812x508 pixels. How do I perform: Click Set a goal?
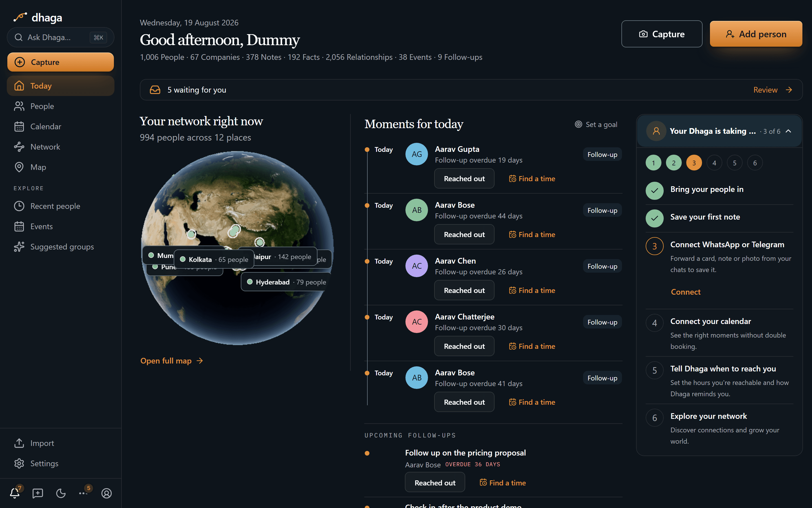point(596,124)
